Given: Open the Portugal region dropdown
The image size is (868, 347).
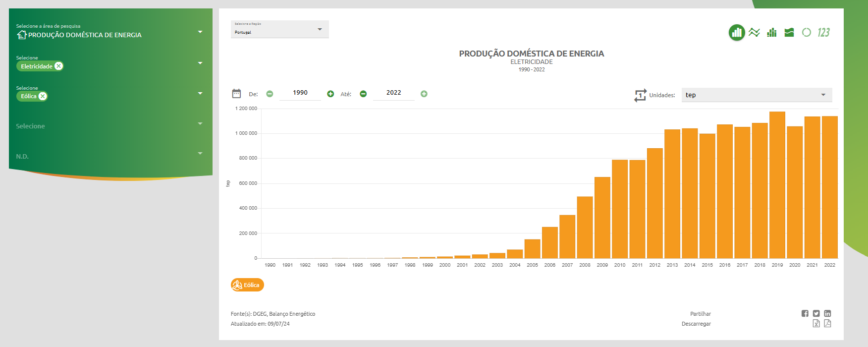Looking at the screenshot, I should (x=279, y=30).
